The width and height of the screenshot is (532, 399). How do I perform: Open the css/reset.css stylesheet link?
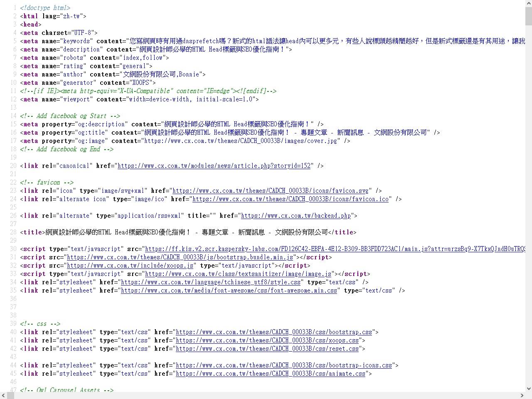(x=267, y=349)
